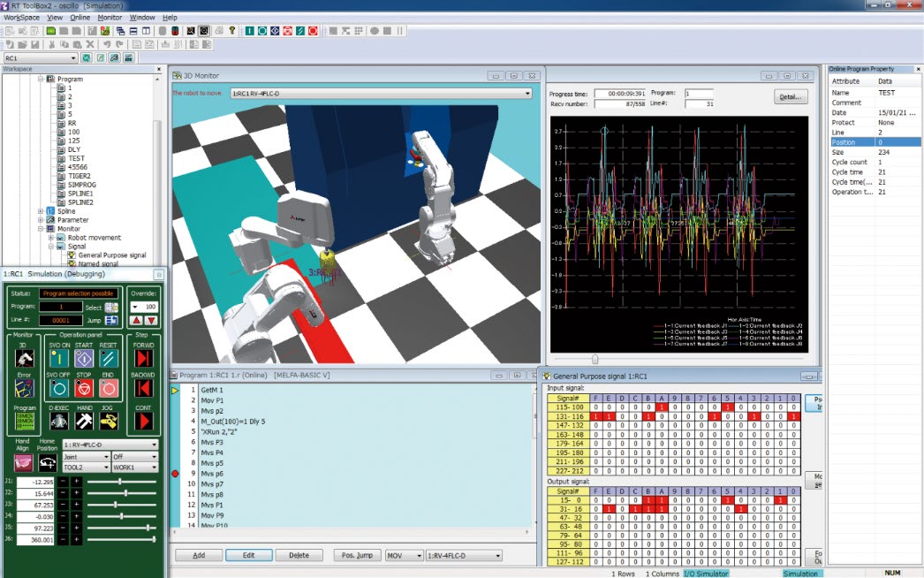Adjust the J1 joint slider
The image size is (924, 578).
121,482
